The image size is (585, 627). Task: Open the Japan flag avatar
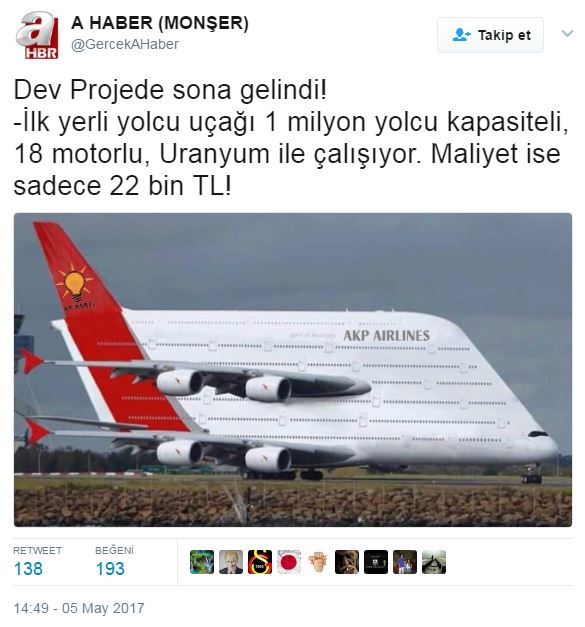tap(289, 562)
